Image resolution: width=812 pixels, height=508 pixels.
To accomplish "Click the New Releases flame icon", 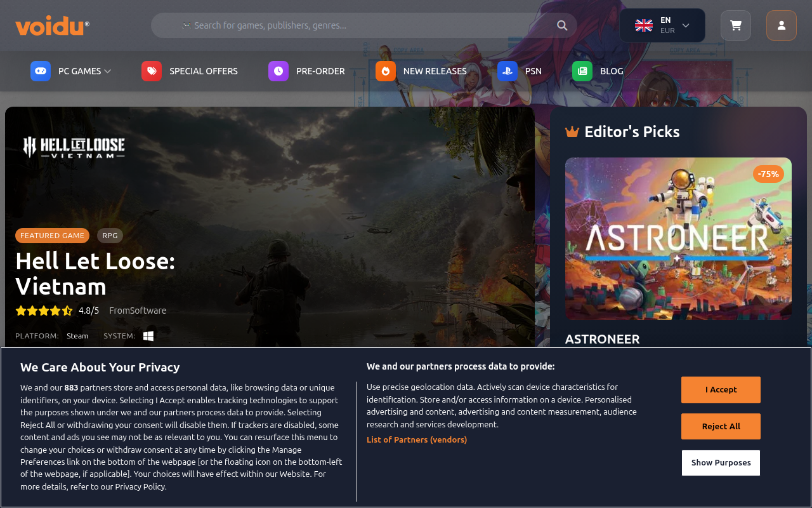I will (x=386, y=71).
